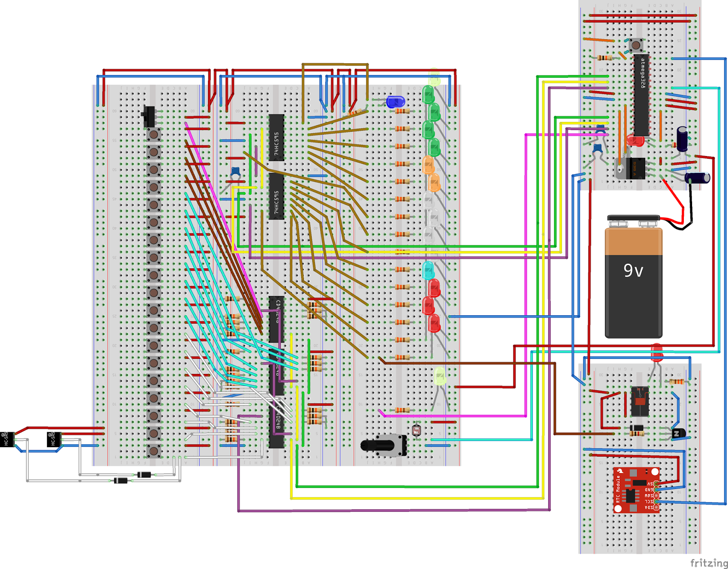Screen dimensions: 728x569
Task: Click the SCL pin of the RTC Module
Action: coord(655,502)
